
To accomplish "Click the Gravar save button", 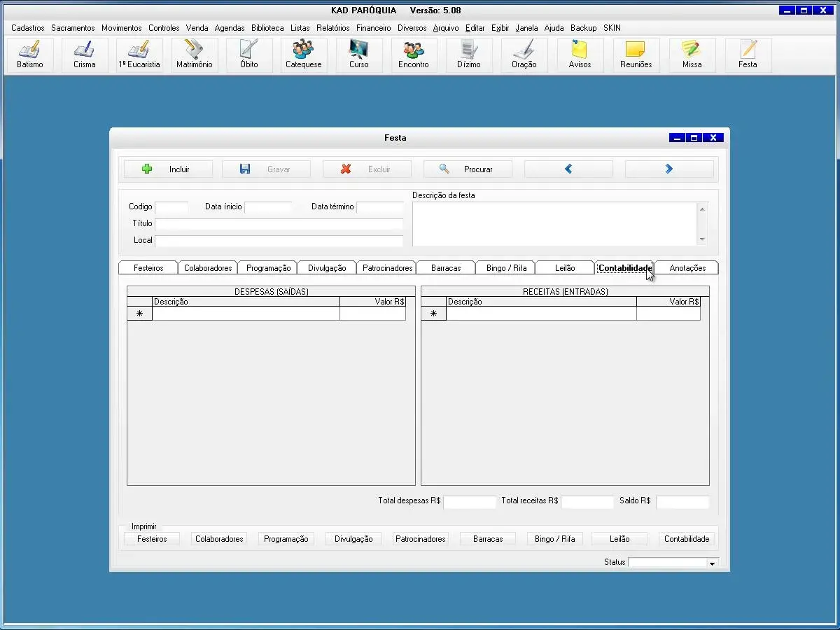I will tap(266, 169).
